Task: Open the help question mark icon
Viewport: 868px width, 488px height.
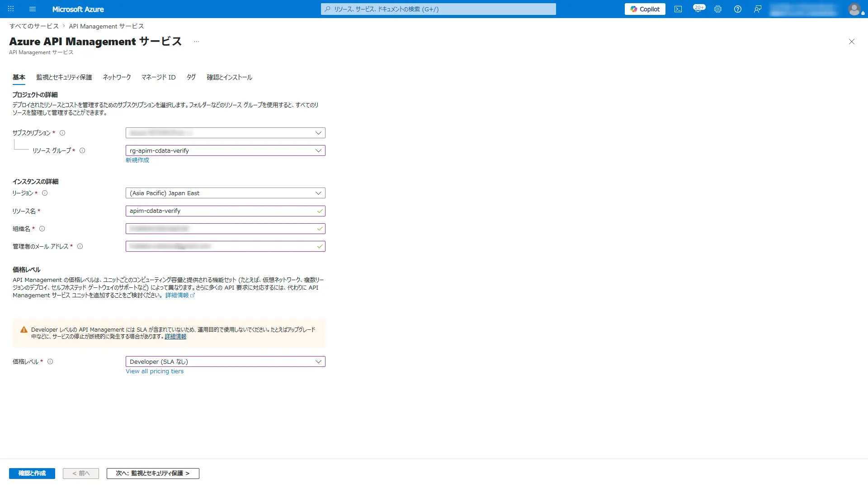Action: pyautogui.click(x=737, y=9)
